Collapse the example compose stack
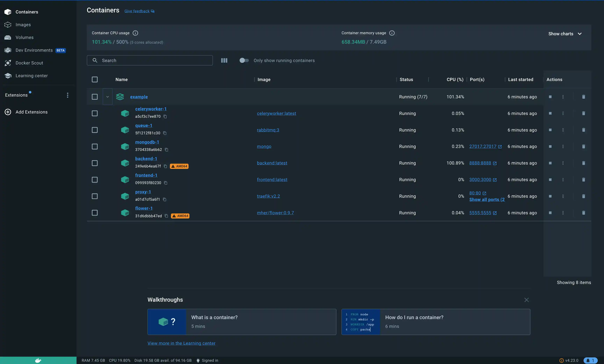Viewport: 604px width, 364px height. point(107,97)
